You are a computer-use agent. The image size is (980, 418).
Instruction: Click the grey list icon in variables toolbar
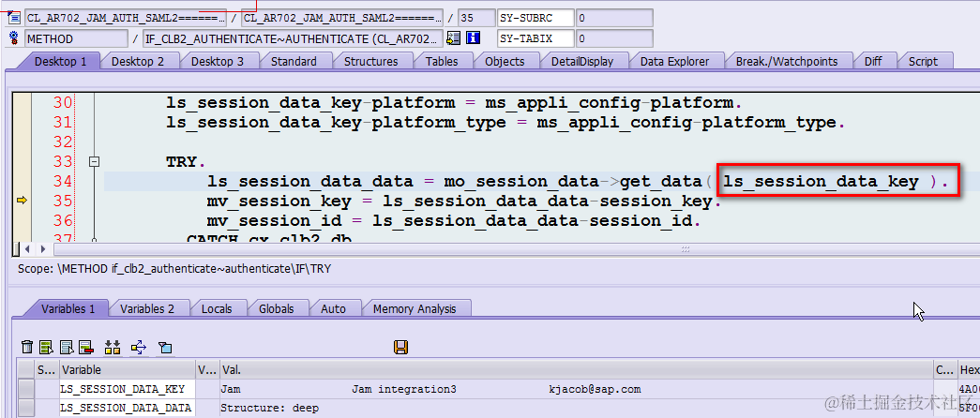(x=67, y=348)
